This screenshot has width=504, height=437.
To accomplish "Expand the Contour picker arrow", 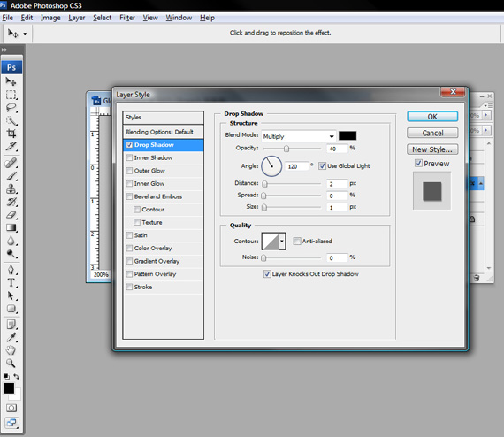I will [x=282, y=241].
